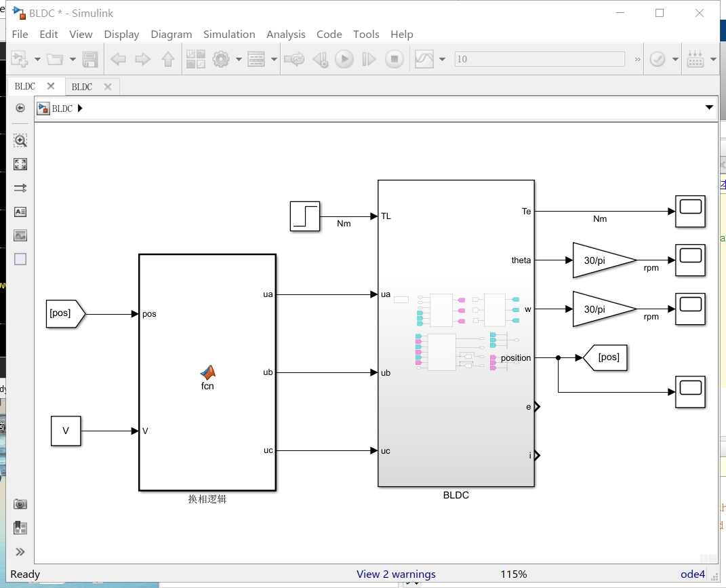This screenshot has width=726, height=588.
Task: Click the ode4 solver link
Action: (693, 574)
